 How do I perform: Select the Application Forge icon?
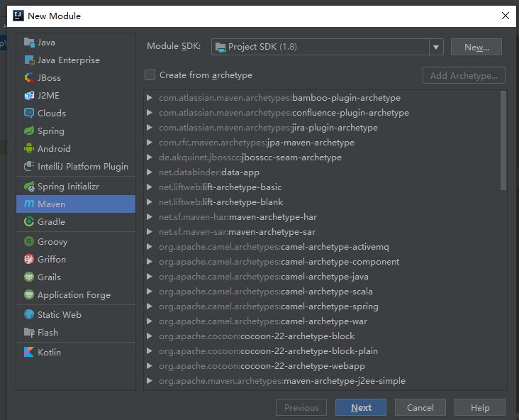click(x=29, y=294)
